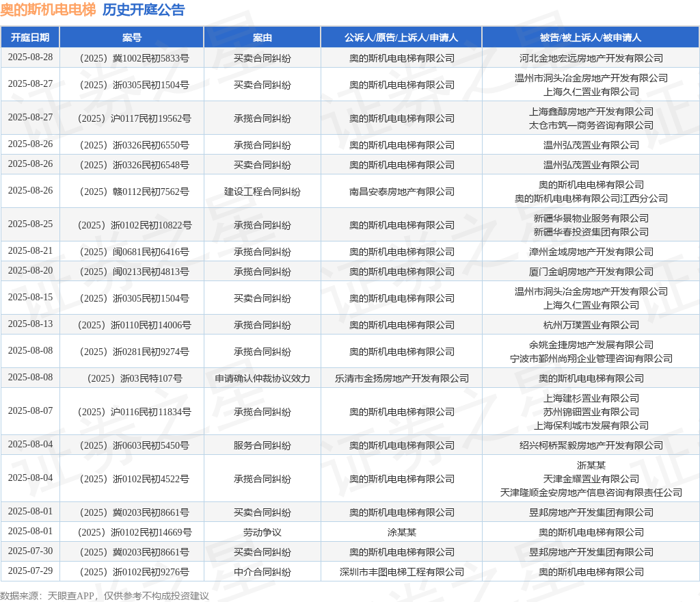The image size is (700, 602).
Task: Select case number (2025)赣0112民初7562号
Action: (x=134, y=192)
